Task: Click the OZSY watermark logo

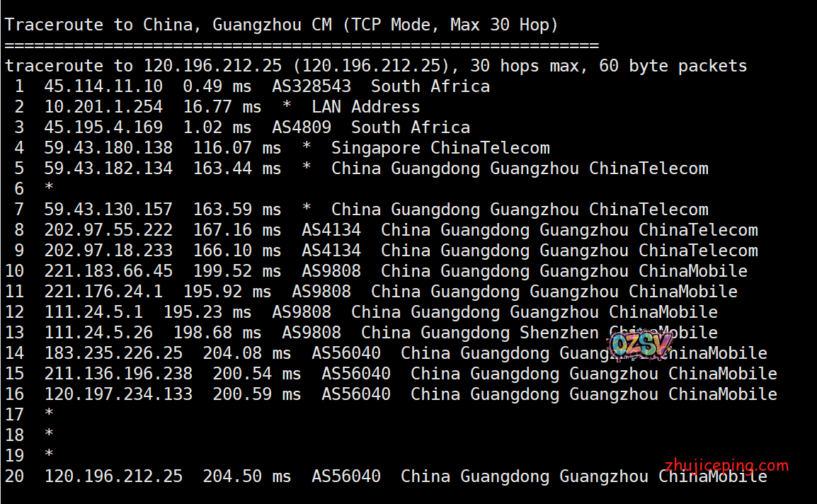Action: [640, 344]
